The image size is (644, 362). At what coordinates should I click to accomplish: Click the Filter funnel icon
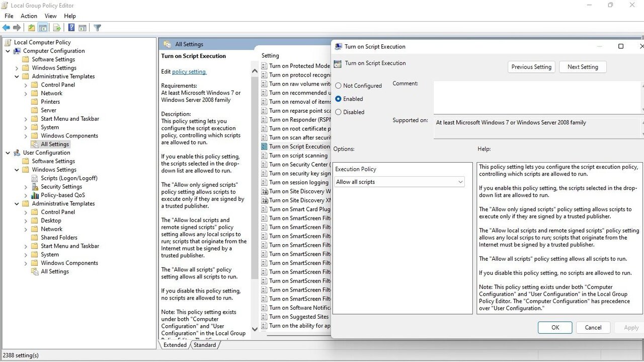[98, 28]
